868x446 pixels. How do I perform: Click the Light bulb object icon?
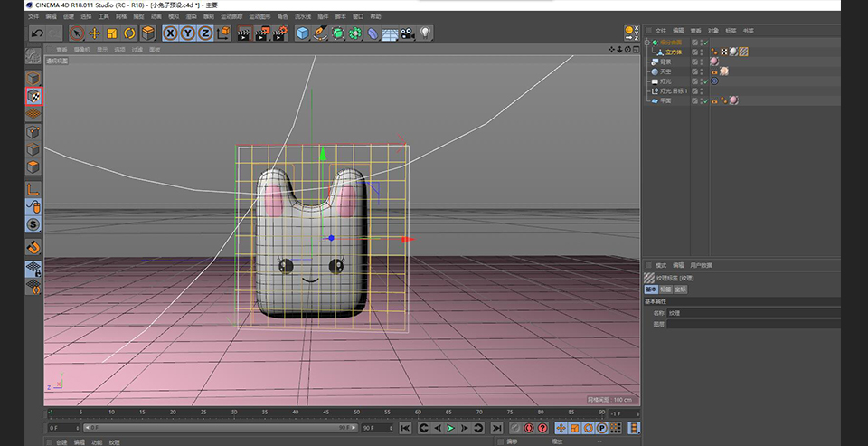(x=425, y=33)
